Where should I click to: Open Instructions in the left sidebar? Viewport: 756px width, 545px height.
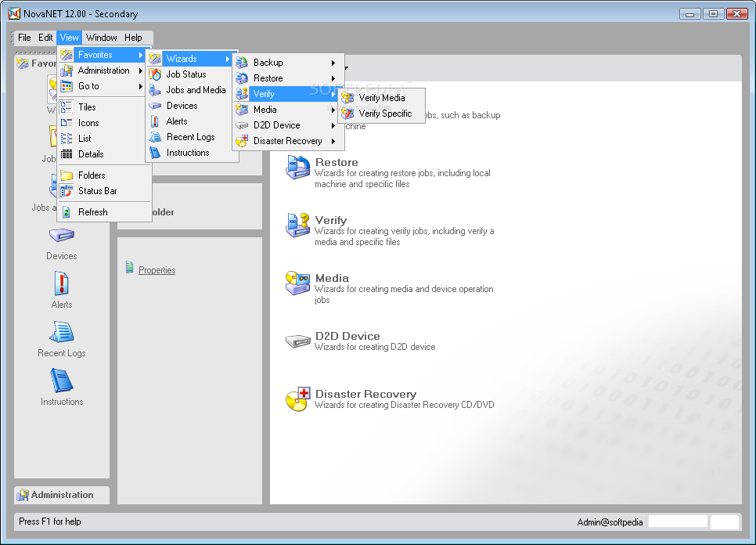[x=62, y=388]
